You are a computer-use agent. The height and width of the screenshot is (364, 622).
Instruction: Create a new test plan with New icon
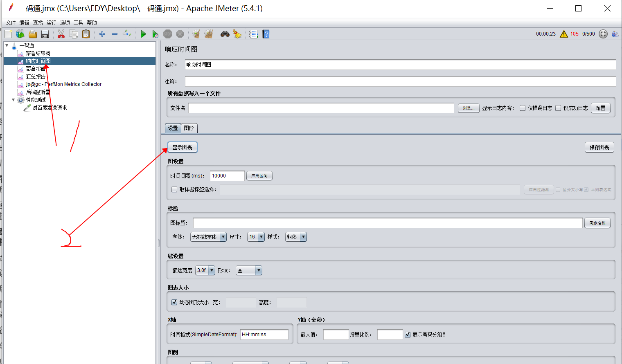coord(8,34)
